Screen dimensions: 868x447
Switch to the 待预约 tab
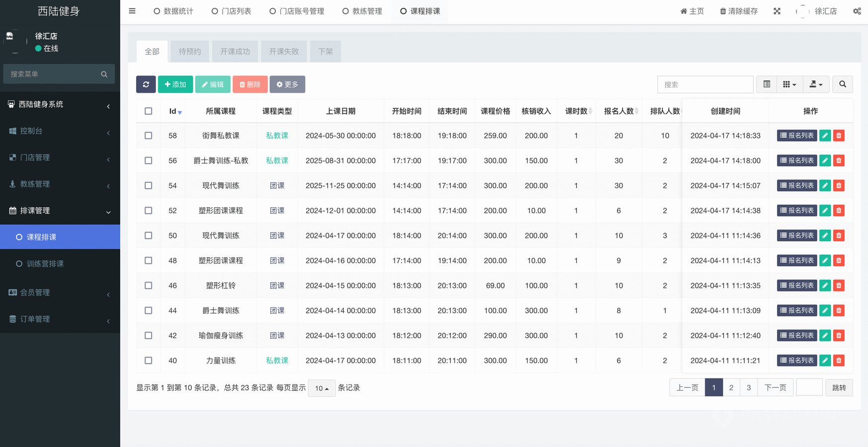coord(190,52)
